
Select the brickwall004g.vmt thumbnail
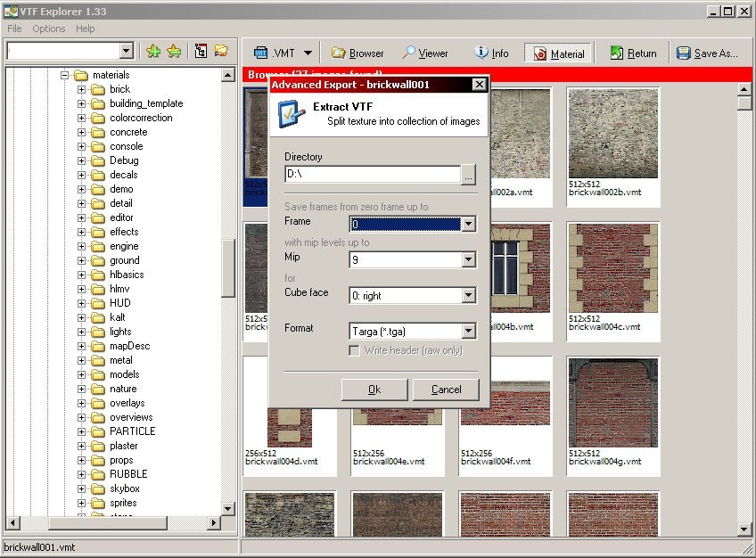(x=612, y=416)
